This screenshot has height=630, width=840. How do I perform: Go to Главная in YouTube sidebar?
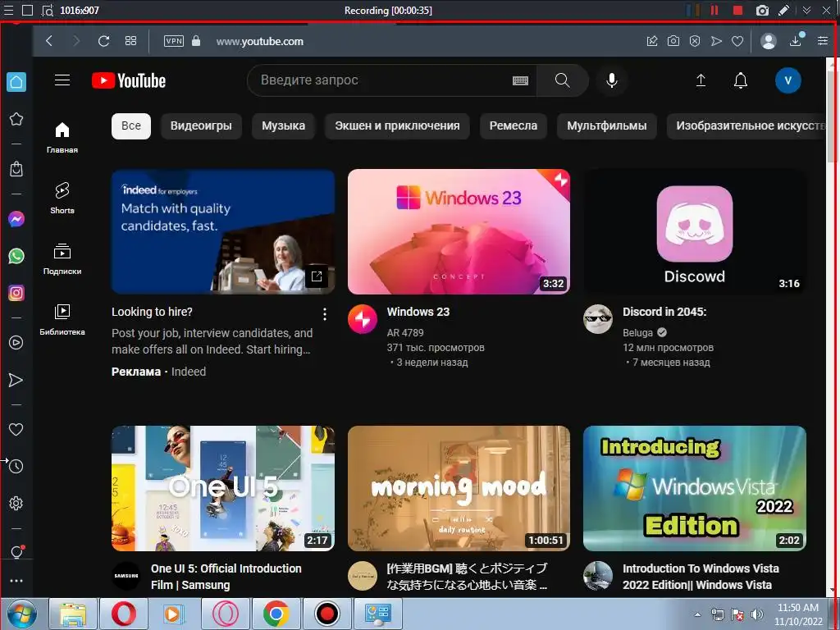62,138
